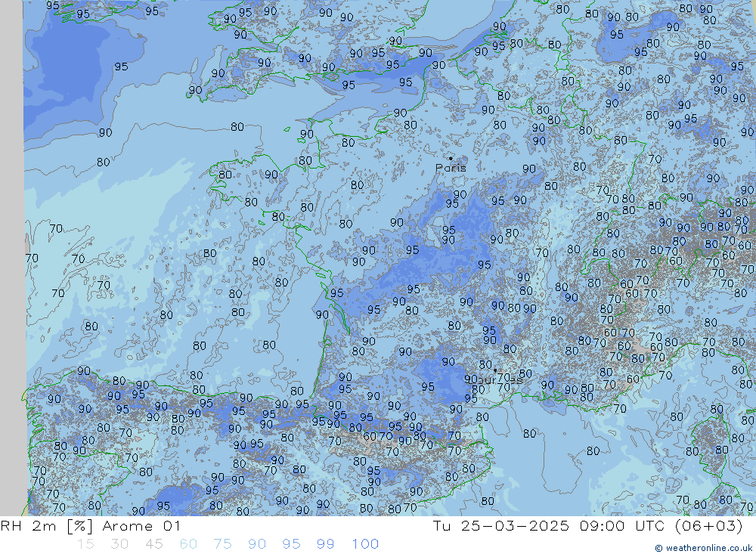Select legend value 75
The height and width of the screenshot is (554, 756).
[x=223, y=544]
